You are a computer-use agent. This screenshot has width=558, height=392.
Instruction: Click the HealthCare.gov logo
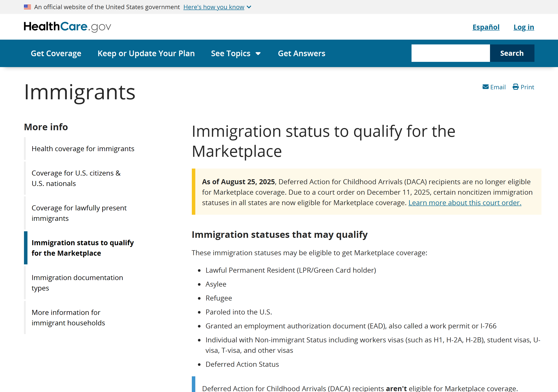(x=67, y=27)
